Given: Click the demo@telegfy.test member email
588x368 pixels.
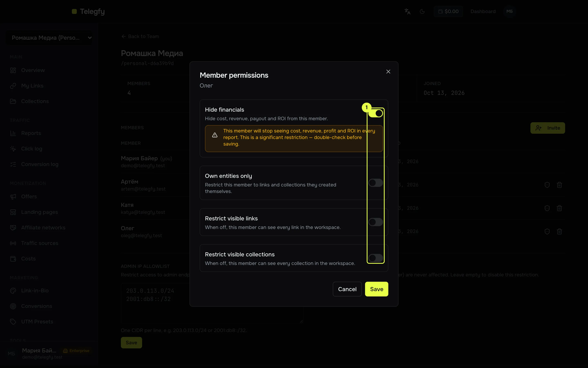Looking at the screenshot, I should pyautogui.click(x=143, y=166).
